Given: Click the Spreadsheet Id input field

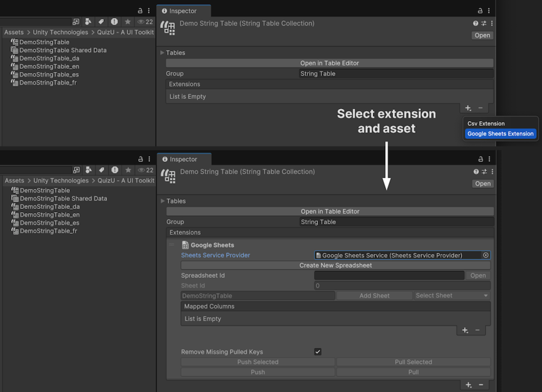Looking at the screenshot, I should pyautogui.click(x=389, y=275).
